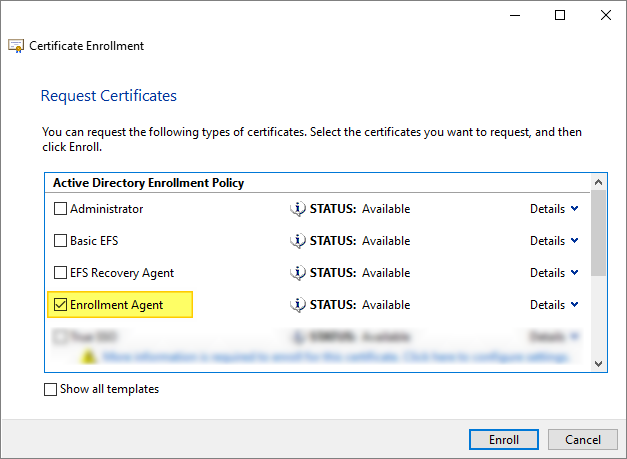The width and height of the screenshot is (627, 459).
Task: Tick the EFS Recovery Agent checkbox
Action: coord(60,273)
